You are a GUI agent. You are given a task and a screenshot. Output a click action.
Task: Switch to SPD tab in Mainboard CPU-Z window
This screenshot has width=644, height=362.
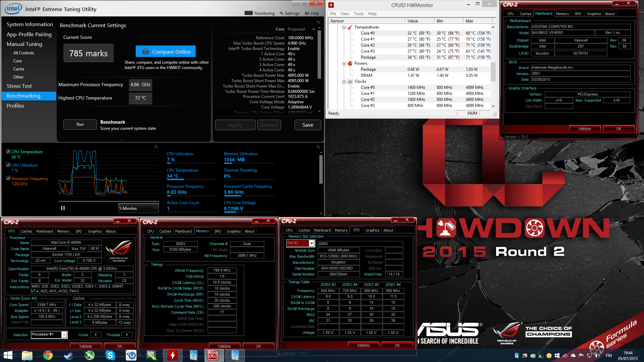pos(578,14)
